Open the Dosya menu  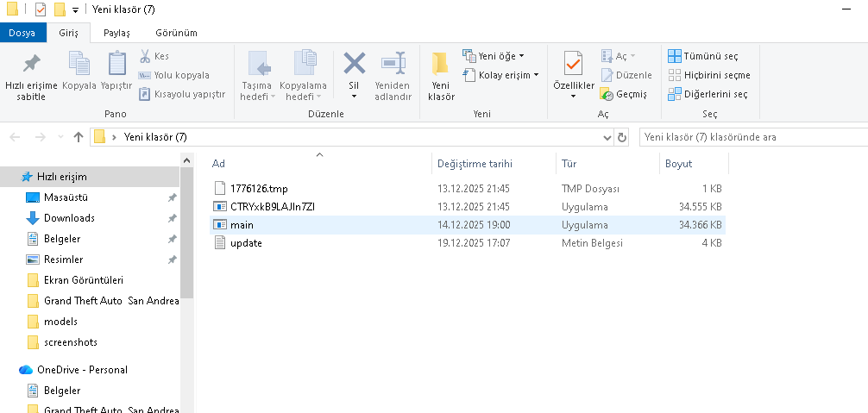coord(22,33)
